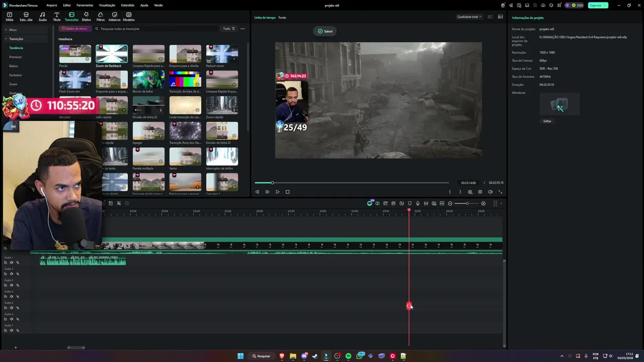Open the audio mixer in timeline toolbar

[426, 204]
